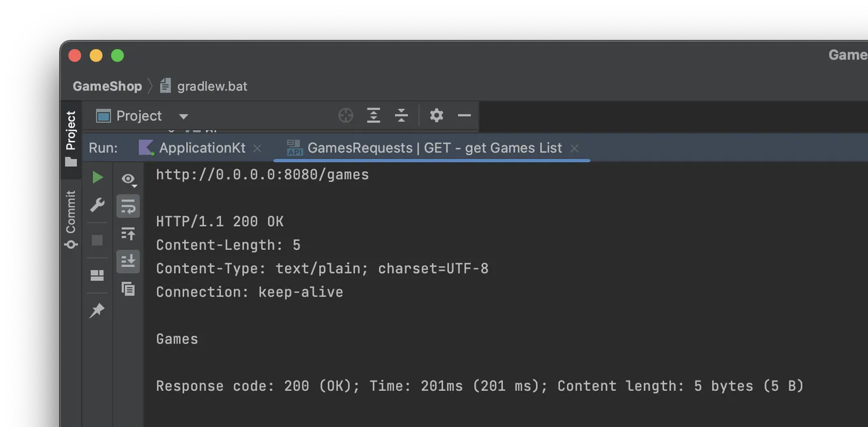Image resolution: width=868 pixels, height=427 pixels.
Task: Click the copy response stack icon
Action: click(129, 289)
